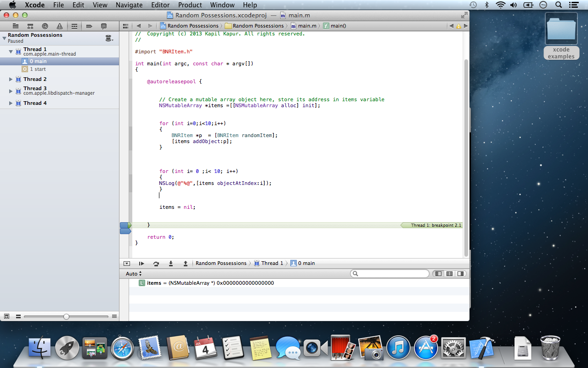588x368 pixels.
Task: Open the Product menu
Action: [190, 5]
